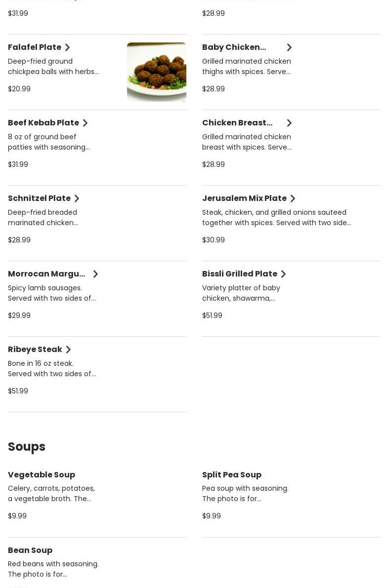Click the Soups section heading
This screenshot has height=588, width=388.
(27, 446)
